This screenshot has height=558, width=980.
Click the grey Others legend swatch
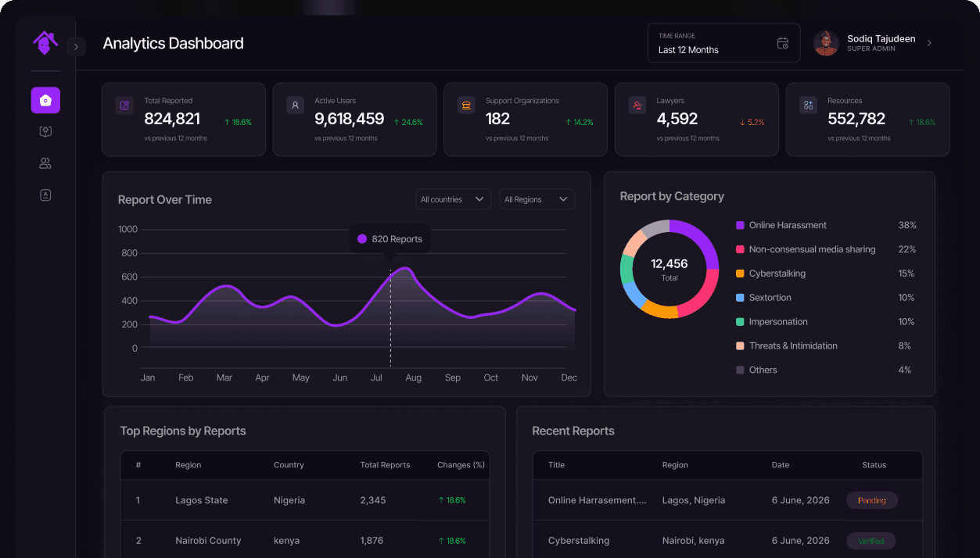740,370
